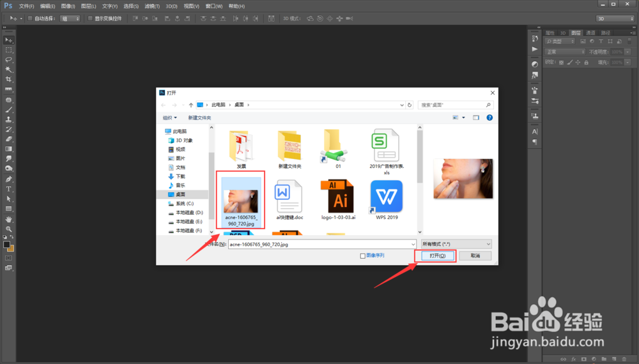
Task: Expand the address bar path dropdown
Action: 402,105
